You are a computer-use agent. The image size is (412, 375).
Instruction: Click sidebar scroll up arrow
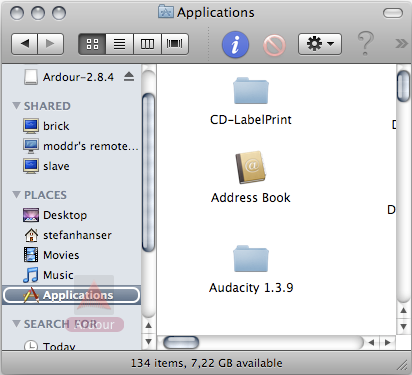149,326
